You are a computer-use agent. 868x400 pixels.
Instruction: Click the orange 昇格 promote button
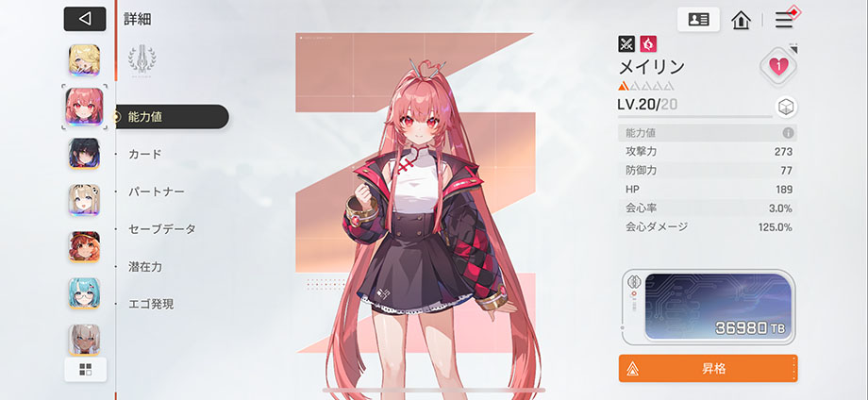[x=708, y=369]
